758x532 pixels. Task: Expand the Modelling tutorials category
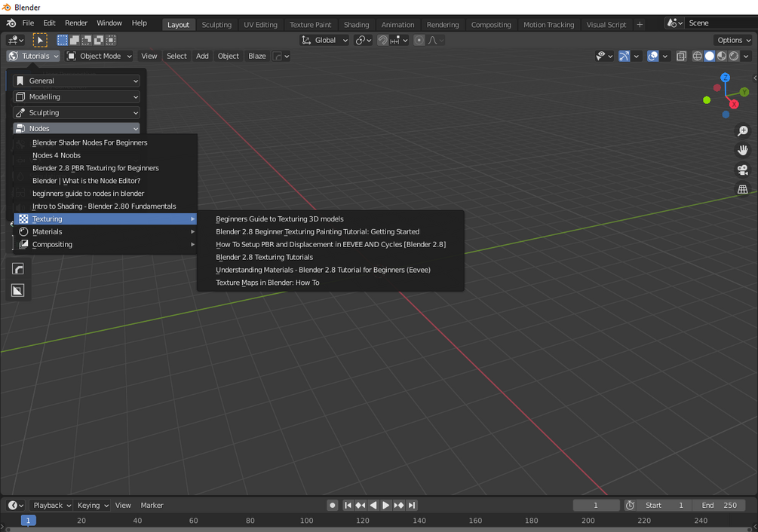tap(76, 96)
